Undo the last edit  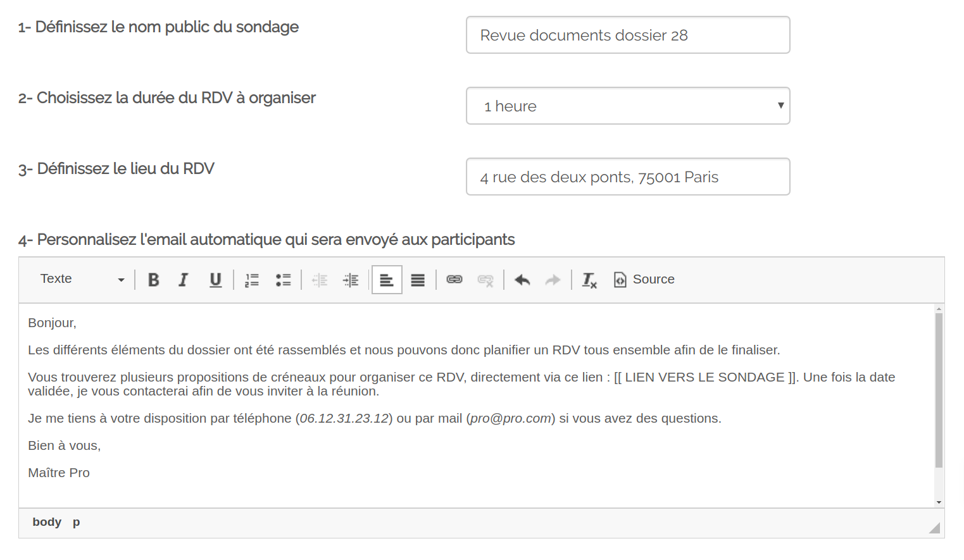[522, 280]
